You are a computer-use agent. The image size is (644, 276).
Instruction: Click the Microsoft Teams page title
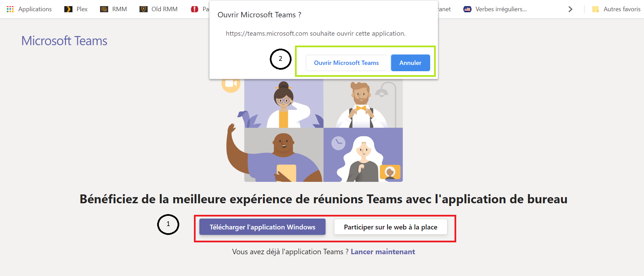pyautogui.click(x=64, y=41)
